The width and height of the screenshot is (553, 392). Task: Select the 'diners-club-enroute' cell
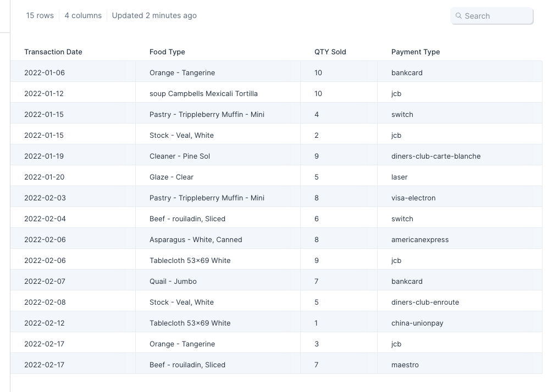point(460,302)
